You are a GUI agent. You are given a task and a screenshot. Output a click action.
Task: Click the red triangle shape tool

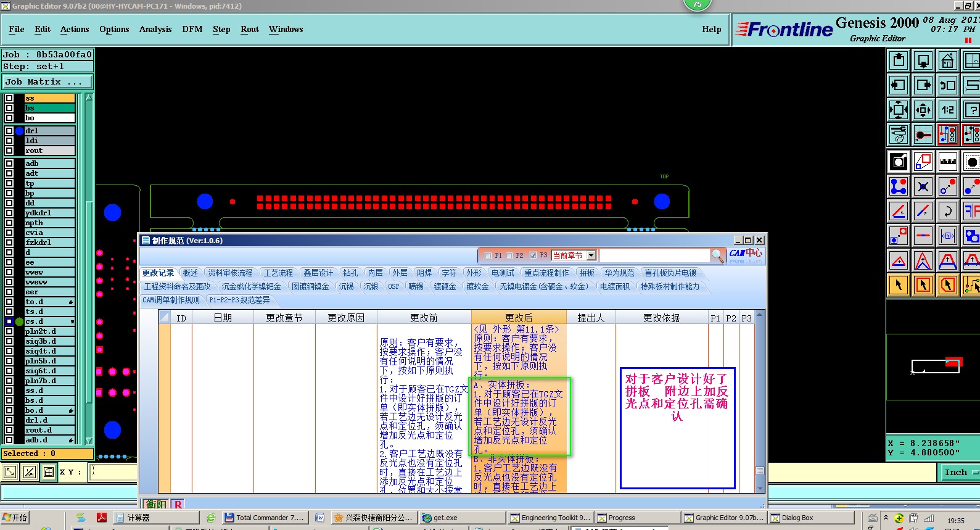click(x=899, y=260)
